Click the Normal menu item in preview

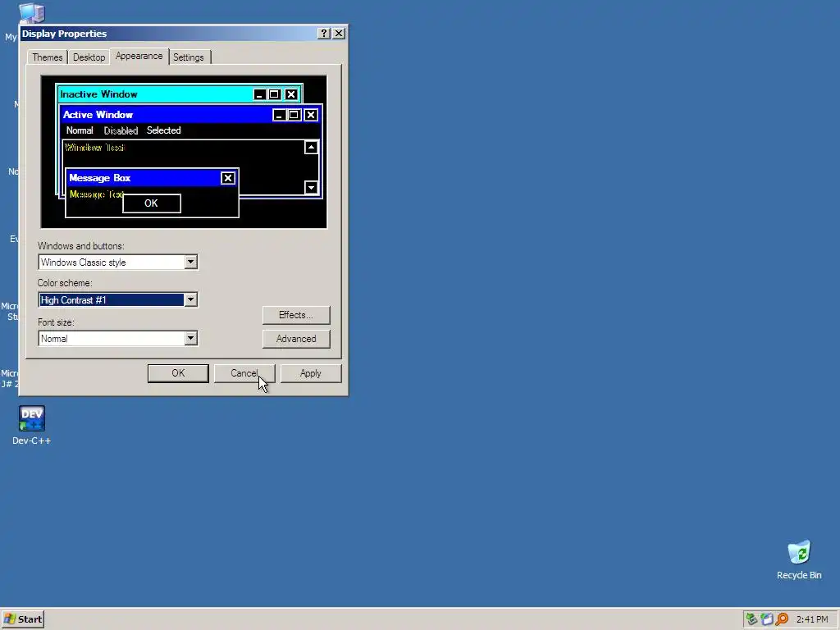coord(80,130)
